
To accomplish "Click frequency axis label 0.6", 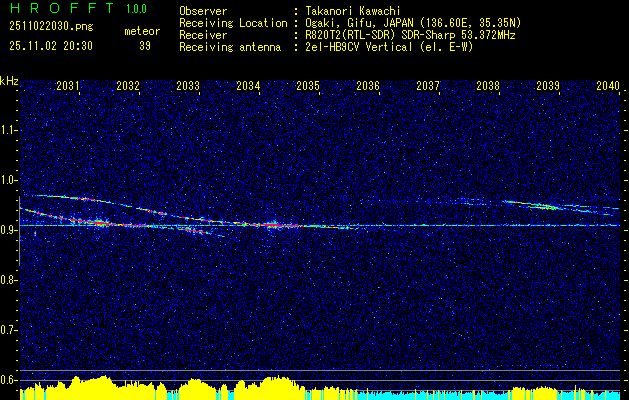I will [9, 380].
